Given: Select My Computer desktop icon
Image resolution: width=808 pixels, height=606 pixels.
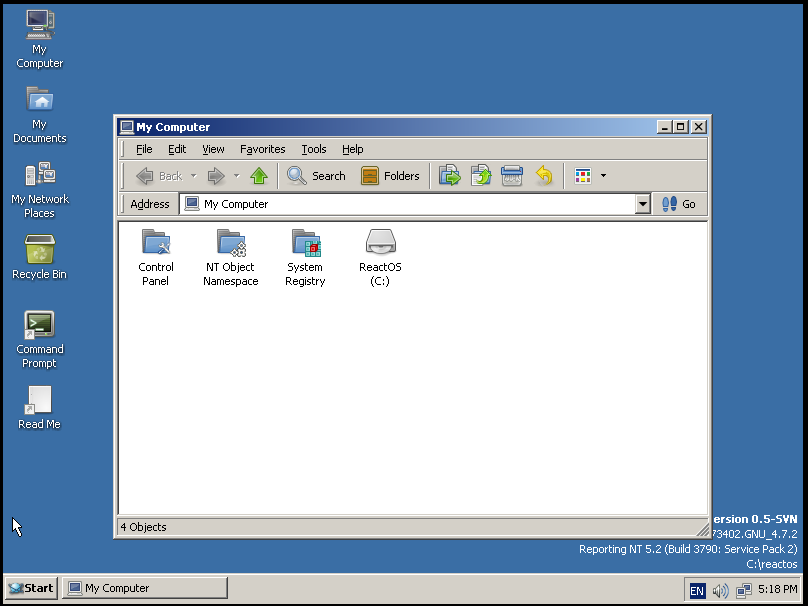Looking at the screenshot, I should [x=40, y=39].
